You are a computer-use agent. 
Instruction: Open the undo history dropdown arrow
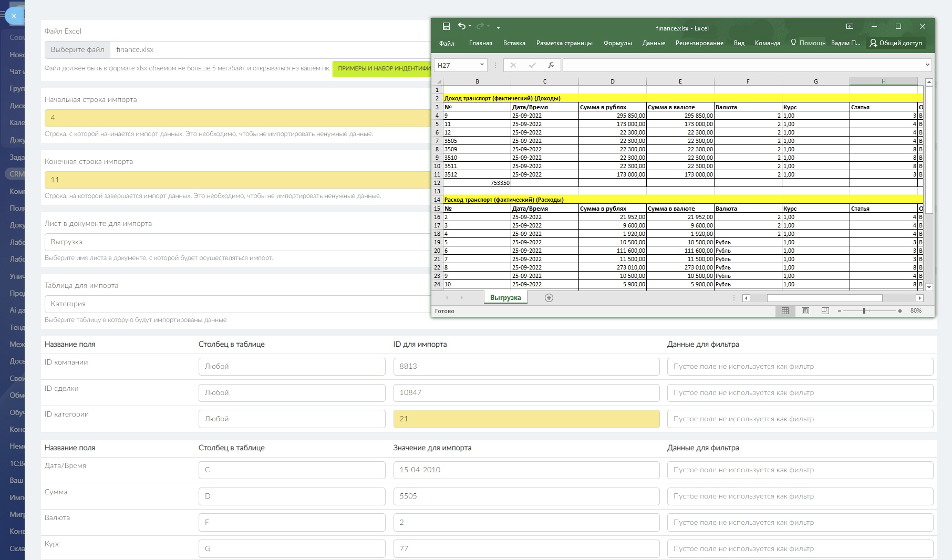point(470,26)
